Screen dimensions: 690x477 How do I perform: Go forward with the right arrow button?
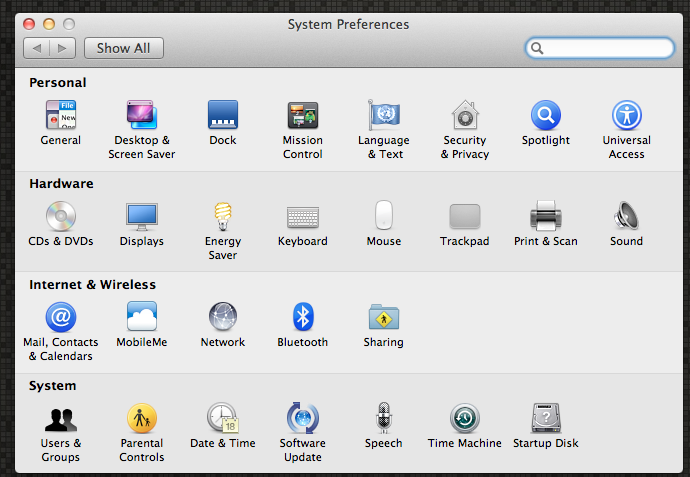(x=62, y=48)
